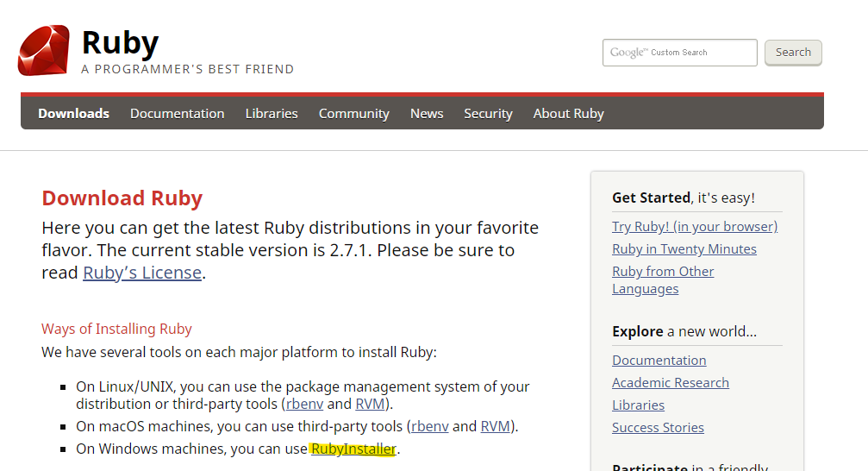This screenshot has width=868, height=471.
Task: Open Academic Research link
Action: click(671, 383)
